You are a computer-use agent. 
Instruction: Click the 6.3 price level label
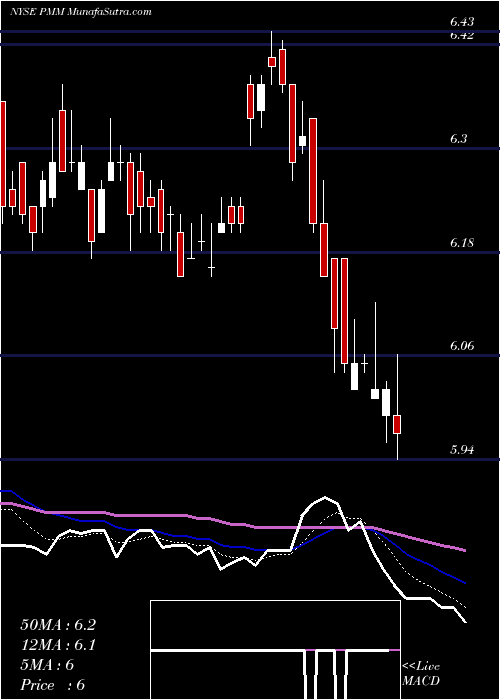tap(458, 139)
